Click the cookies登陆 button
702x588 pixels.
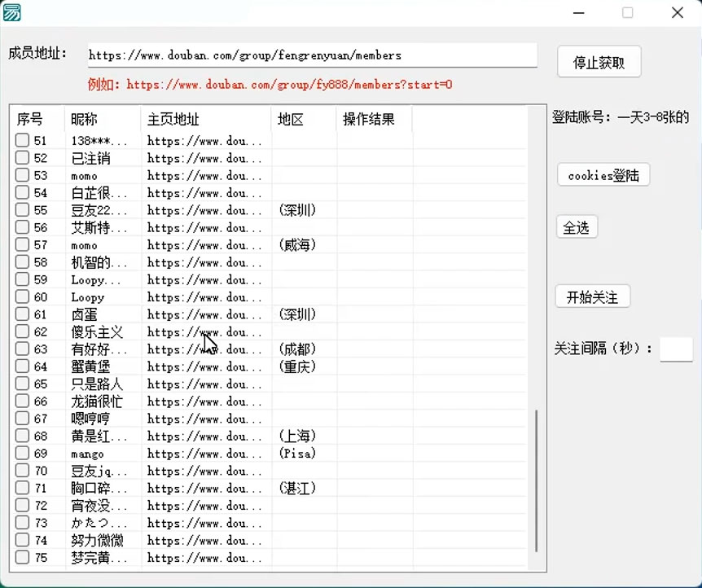pyautogui.click(x=603, y=175)
